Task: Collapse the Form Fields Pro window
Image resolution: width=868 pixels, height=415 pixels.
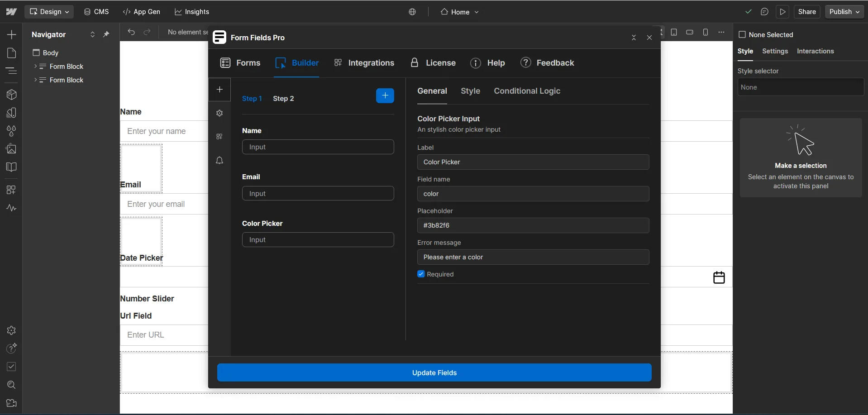Action: 634,38
